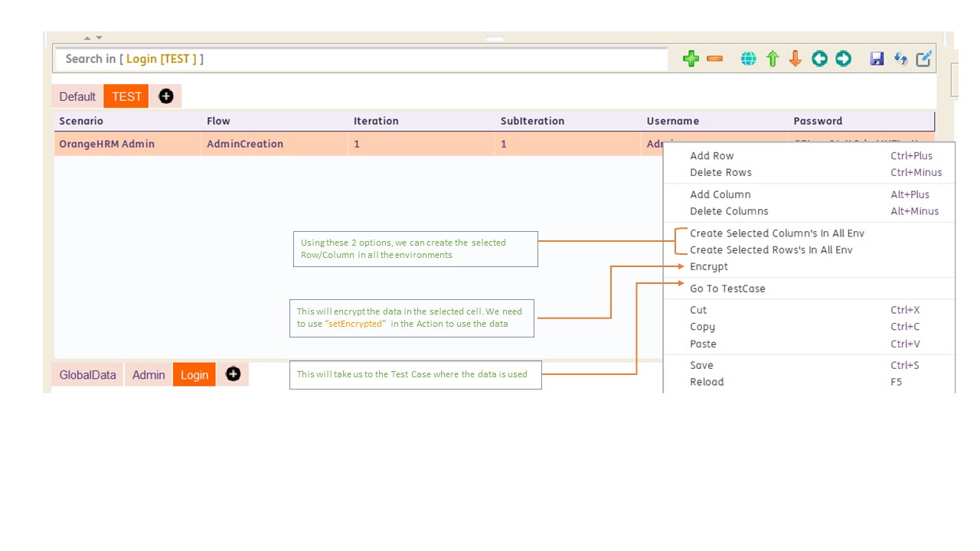Click the reload arrows icon
The width and height of the screenshot is (980, 551).
901,59
